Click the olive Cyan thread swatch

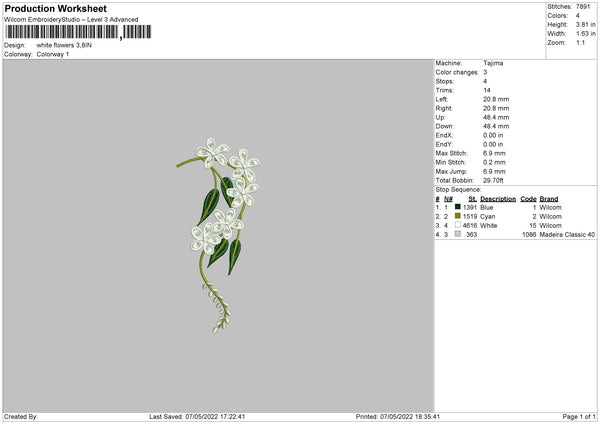click(x=458, y=216)
